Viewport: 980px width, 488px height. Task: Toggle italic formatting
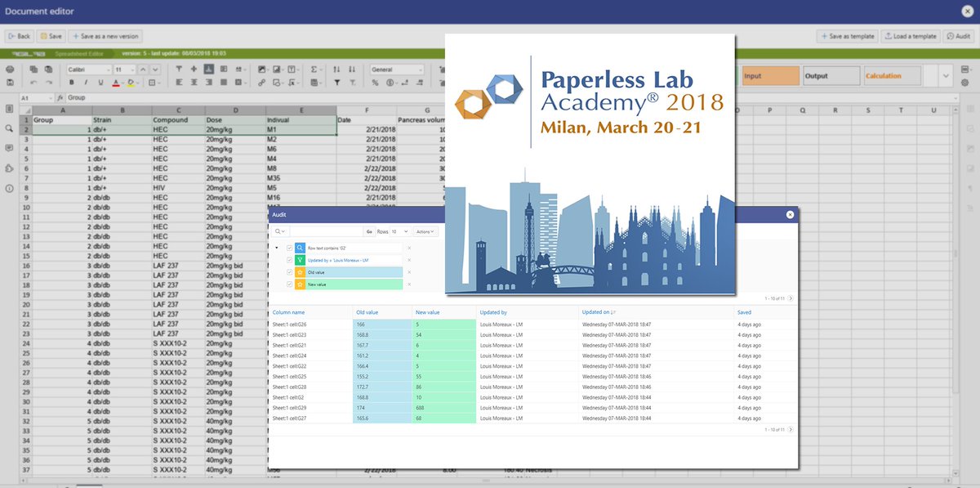pyautogui.click(x=86, y=83)
